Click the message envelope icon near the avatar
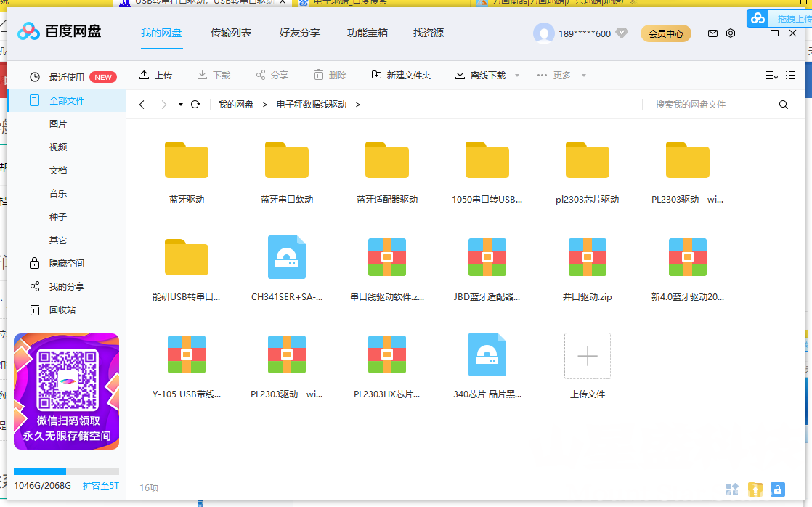 point(712,33)
